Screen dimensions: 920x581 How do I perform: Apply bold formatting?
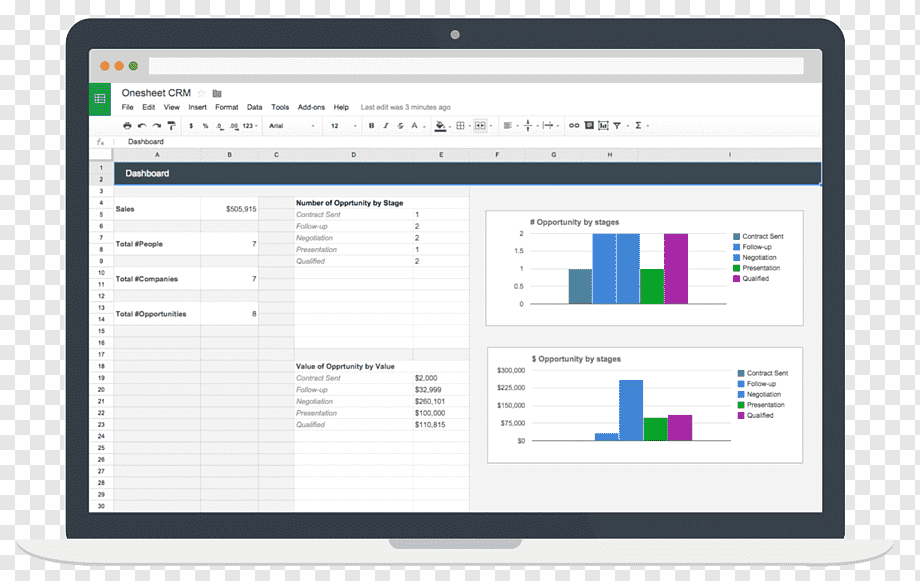pos(371,126)
